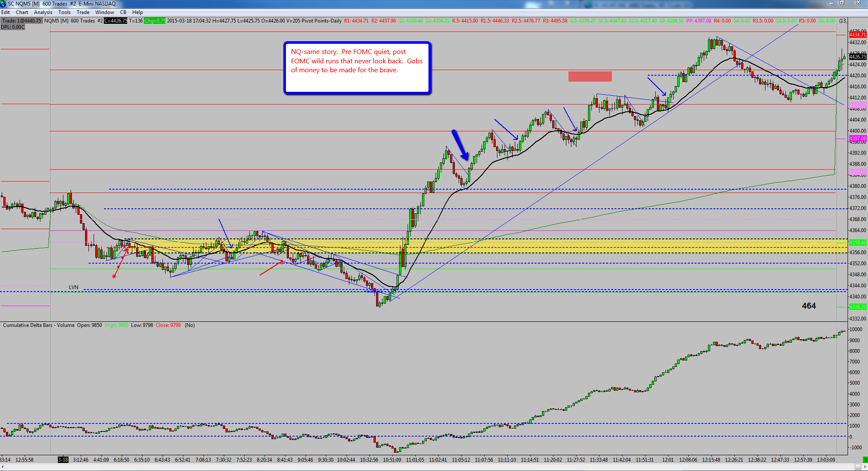Restore down the Sierra Chart window
This screenshot has width=868, height=471.
click(842, 3)
